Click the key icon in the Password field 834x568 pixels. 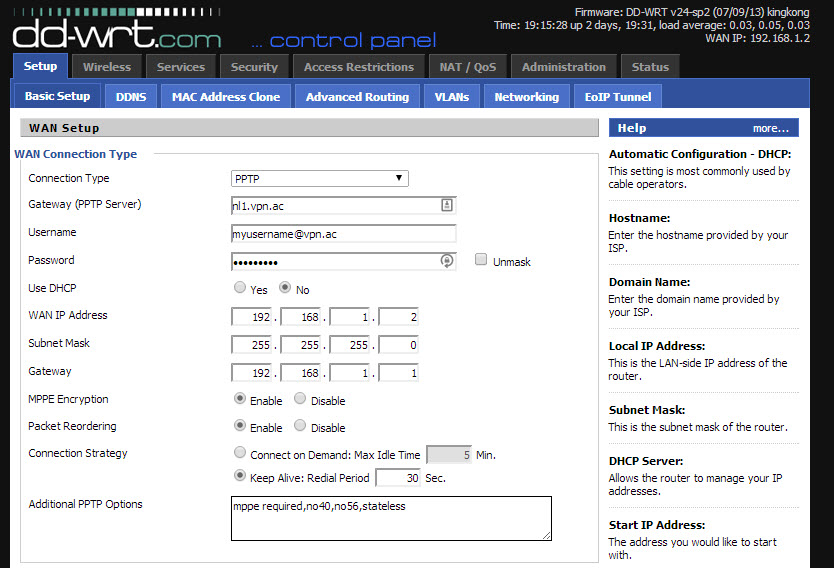[447, 261]
